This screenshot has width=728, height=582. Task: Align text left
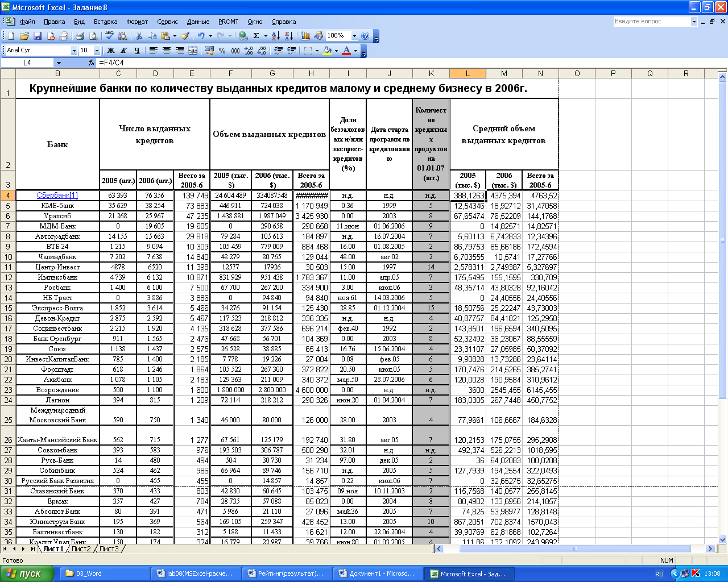point(154,51)
